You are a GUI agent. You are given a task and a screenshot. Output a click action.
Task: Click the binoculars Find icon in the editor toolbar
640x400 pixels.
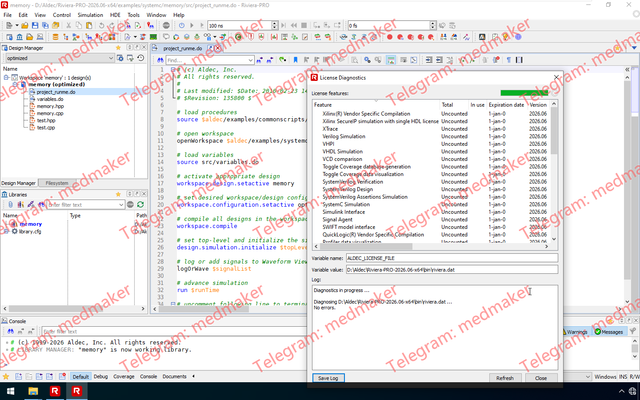point(160,60)
